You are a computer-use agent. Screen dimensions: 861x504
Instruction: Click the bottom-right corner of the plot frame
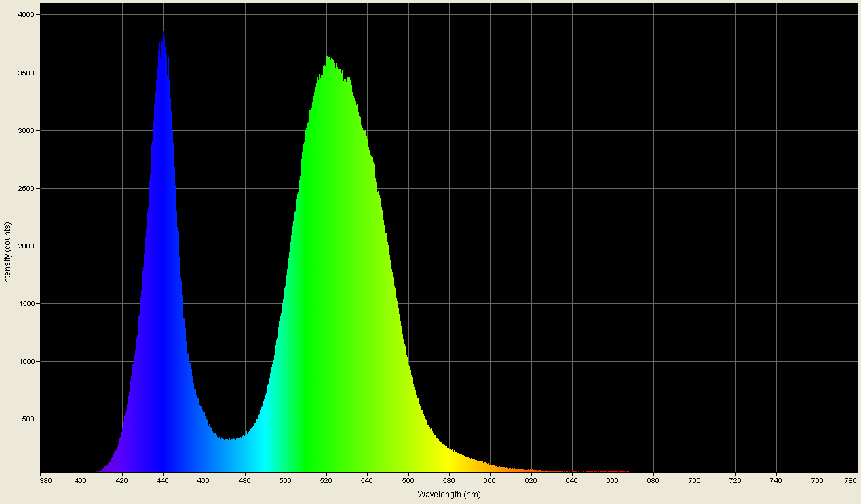(859, 472)
